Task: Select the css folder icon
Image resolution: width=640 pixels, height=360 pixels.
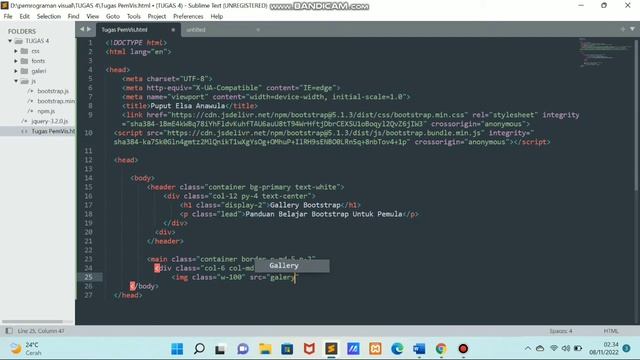Action: pos(24,51)
